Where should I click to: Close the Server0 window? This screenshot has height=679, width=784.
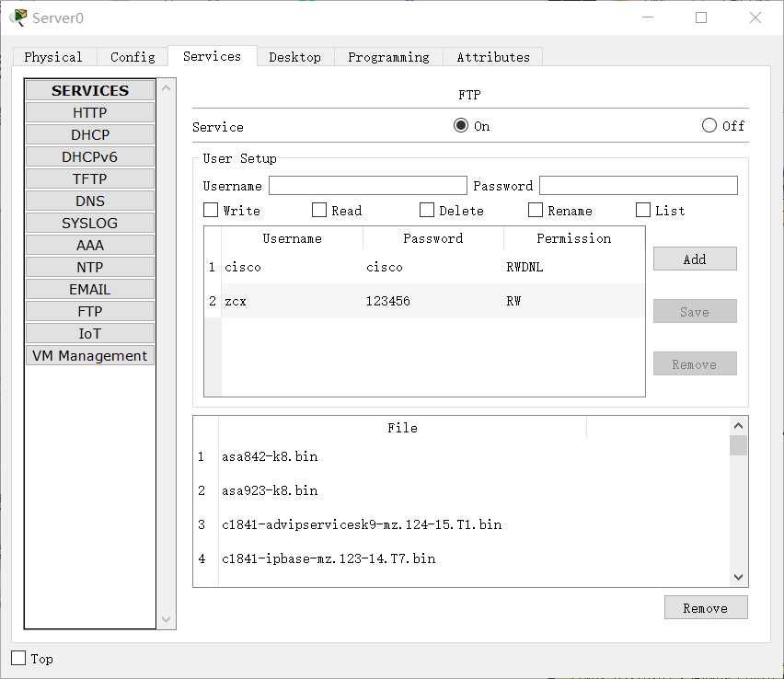(755, 17)
